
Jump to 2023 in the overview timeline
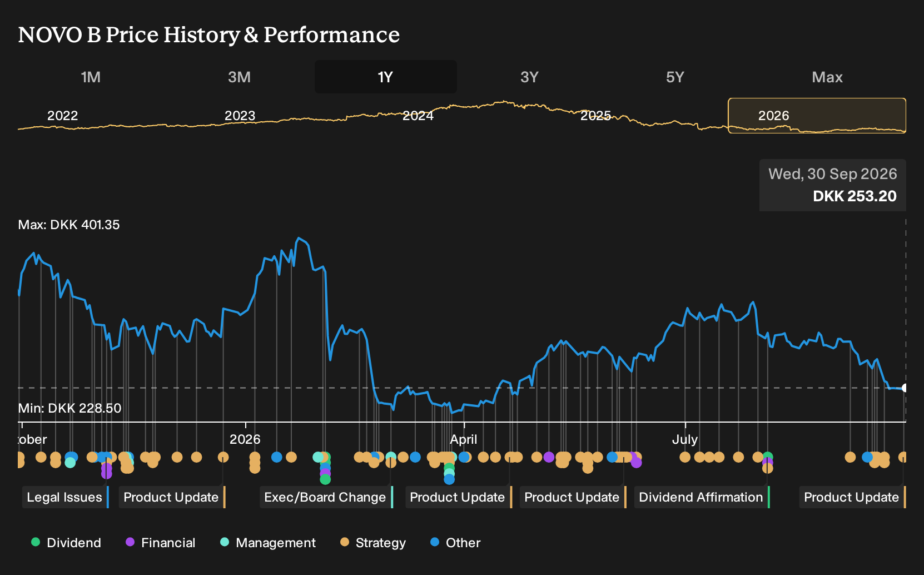[x=240, y=116]
